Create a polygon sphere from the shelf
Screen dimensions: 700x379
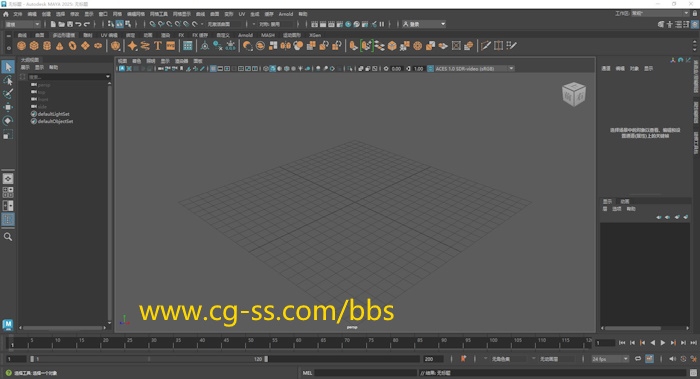21,46
